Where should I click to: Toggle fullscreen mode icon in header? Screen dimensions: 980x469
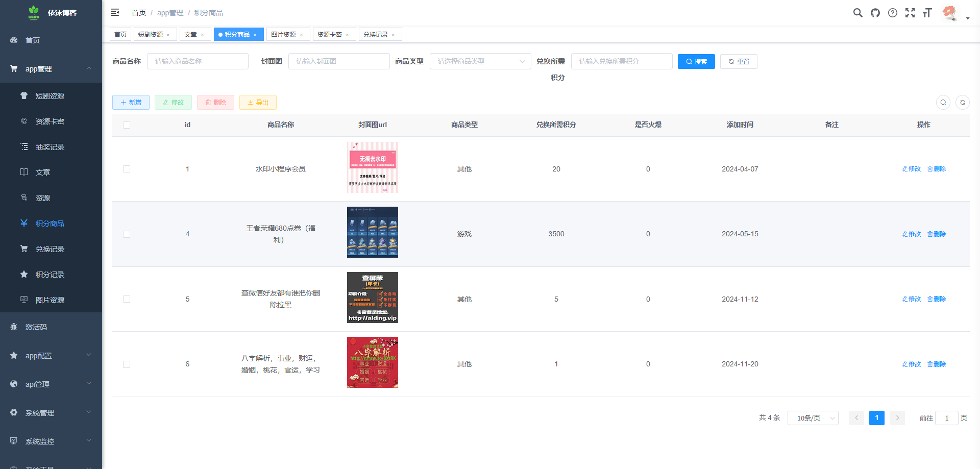pos(910,13)
